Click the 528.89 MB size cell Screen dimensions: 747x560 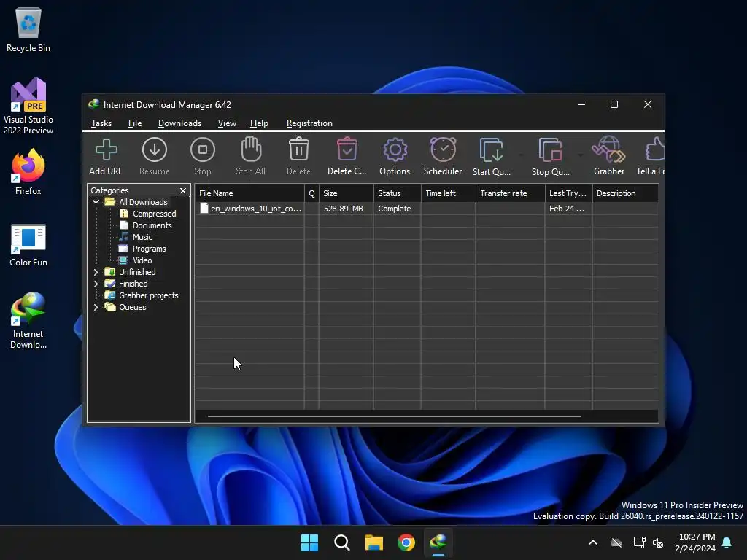343,209
